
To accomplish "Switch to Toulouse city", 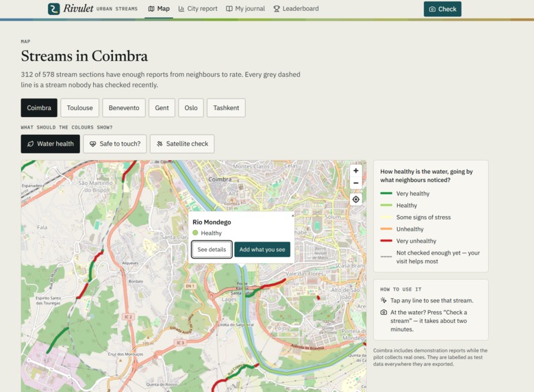I will coord(79,108).
